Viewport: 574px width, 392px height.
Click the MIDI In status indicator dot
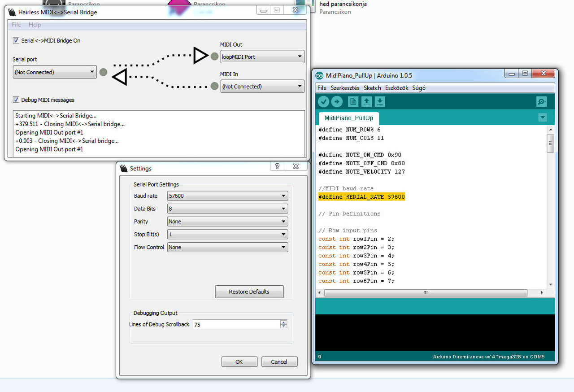pyautogui.click(x=215, y=86)
